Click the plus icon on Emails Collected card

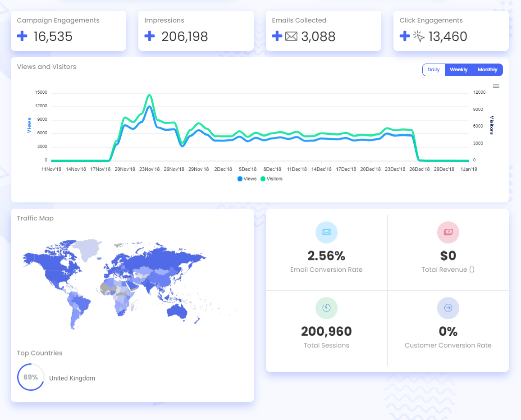[277, 36]
